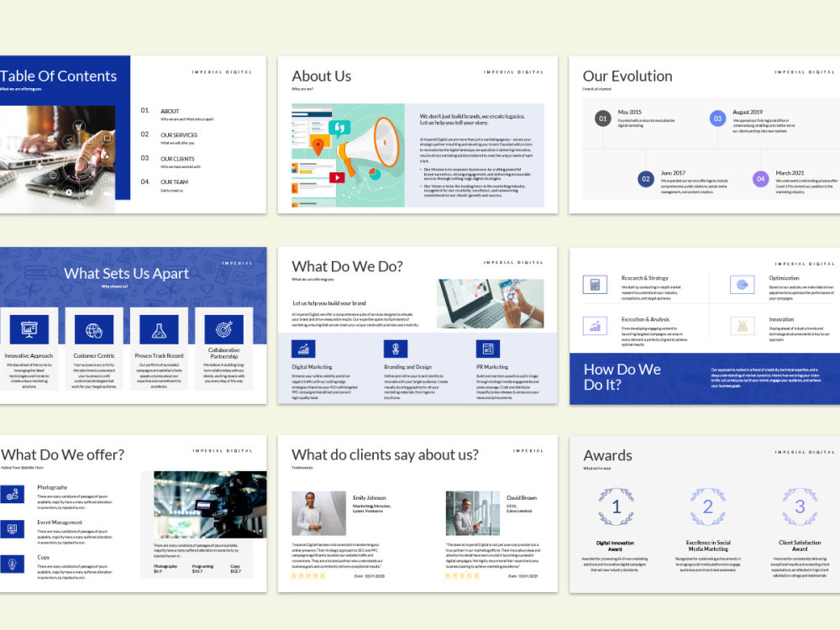Click the PR Marketing icon

487,349
